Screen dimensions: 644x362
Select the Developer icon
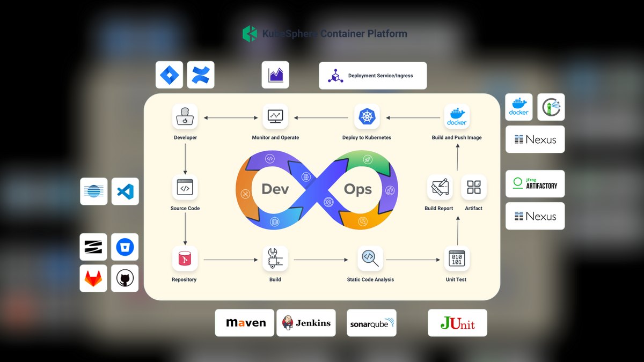click(x=185, y=117)
